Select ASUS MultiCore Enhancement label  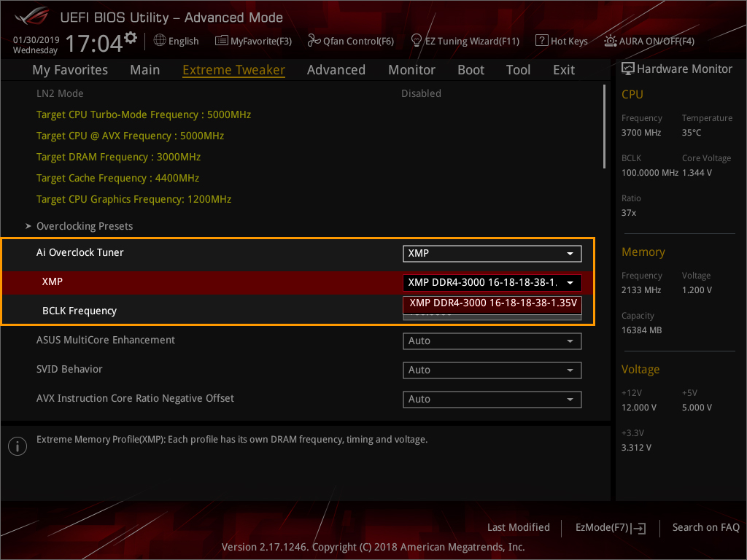(106, 340)
